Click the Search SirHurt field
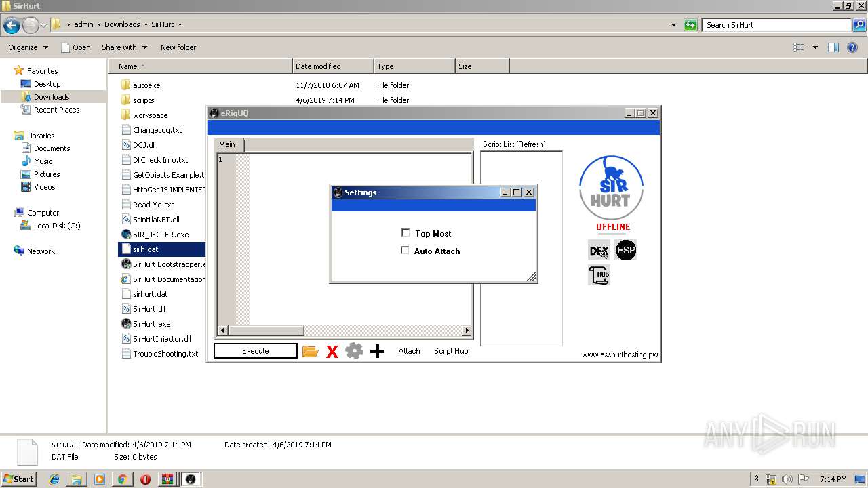The width and height of the screenshot is (868, 488). [x=777, y=25]
